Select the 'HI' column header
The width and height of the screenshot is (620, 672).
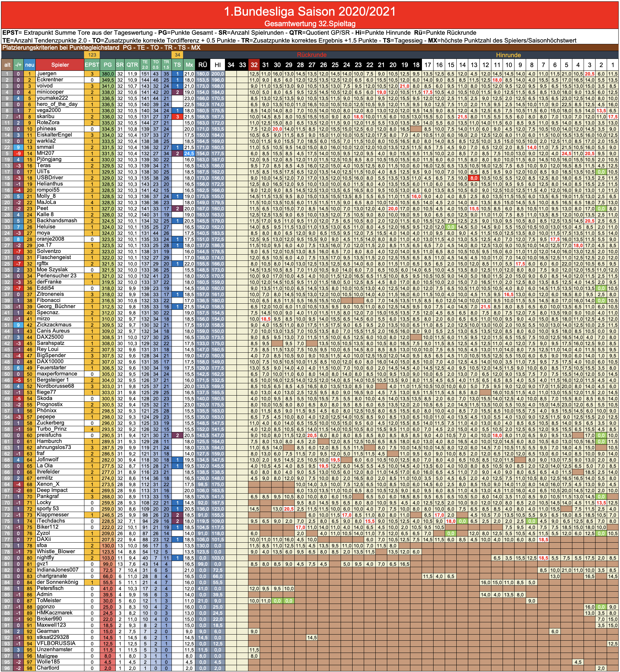(217, 65)
